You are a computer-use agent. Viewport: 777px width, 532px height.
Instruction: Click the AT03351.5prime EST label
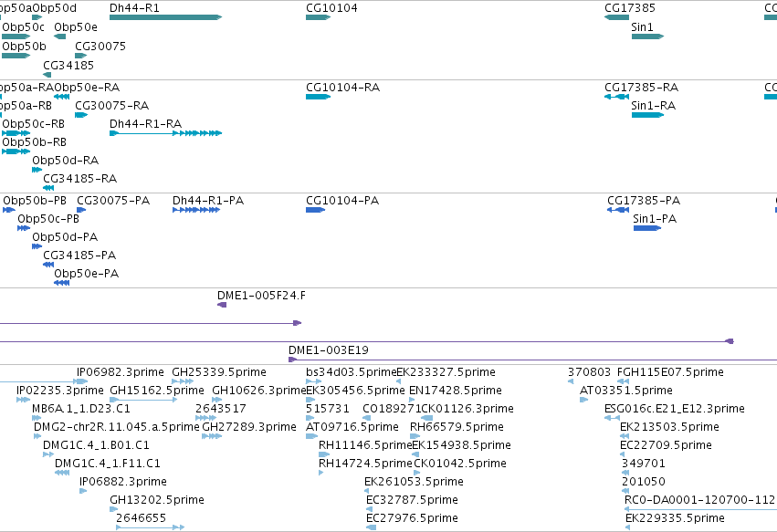coord(626,391)
